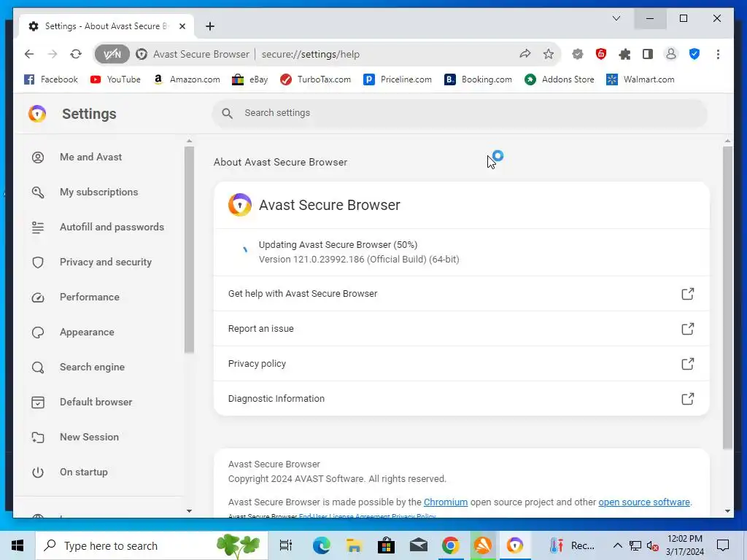Open the notification center icon
This screenshot has height=560, width=747.
(x=723, y=545)
